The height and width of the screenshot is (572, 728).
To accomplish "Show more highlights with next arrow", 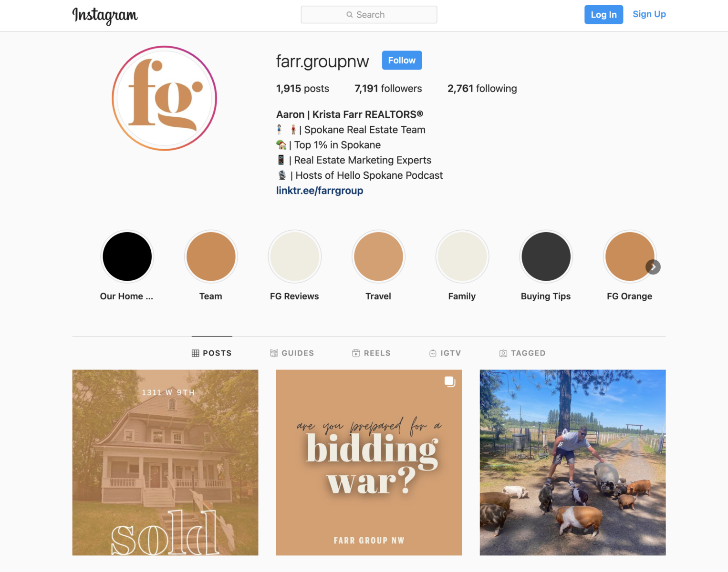I will point(653,267).
